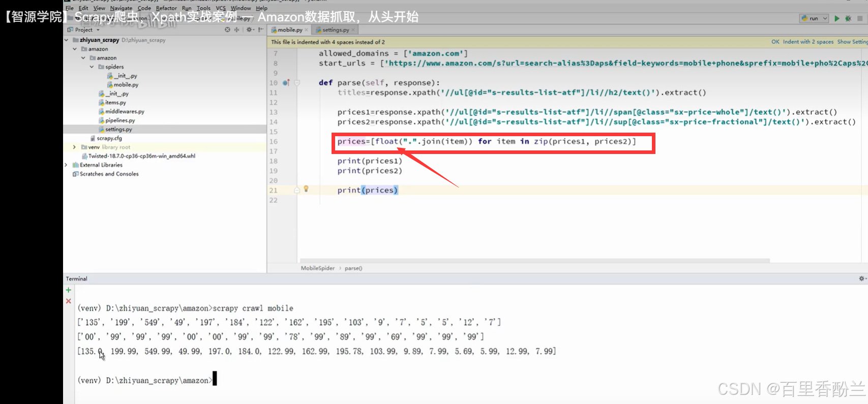The image size is (868, 404).
Task: Open the File menu
Action: tap(70, 8)
